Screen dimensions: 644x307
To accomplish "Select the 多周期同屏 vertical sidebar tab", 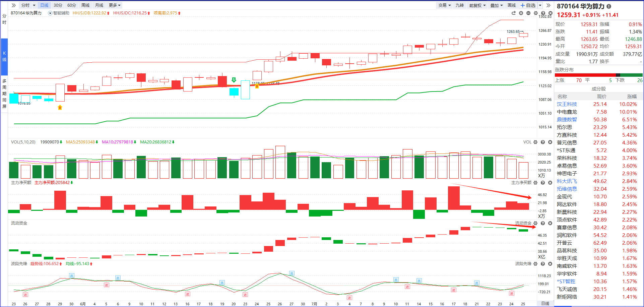I will 4,94.
